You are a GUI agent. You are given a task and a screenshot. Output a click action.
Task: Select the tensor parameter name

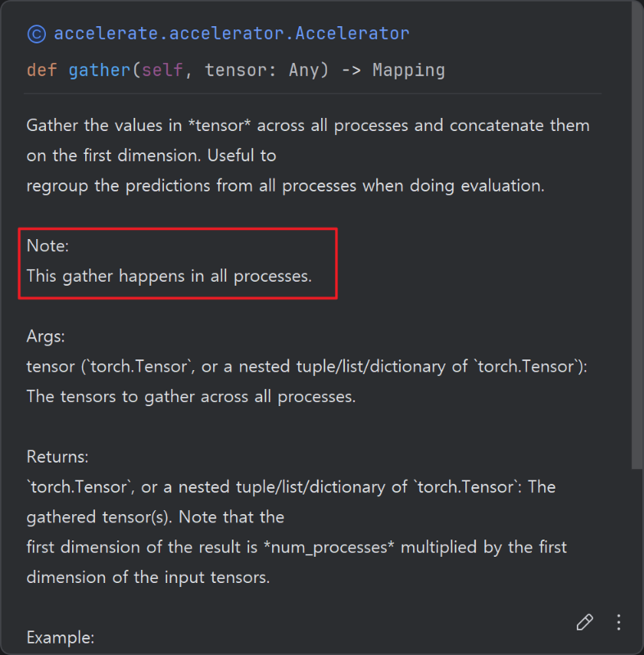(x=237, y=70)
